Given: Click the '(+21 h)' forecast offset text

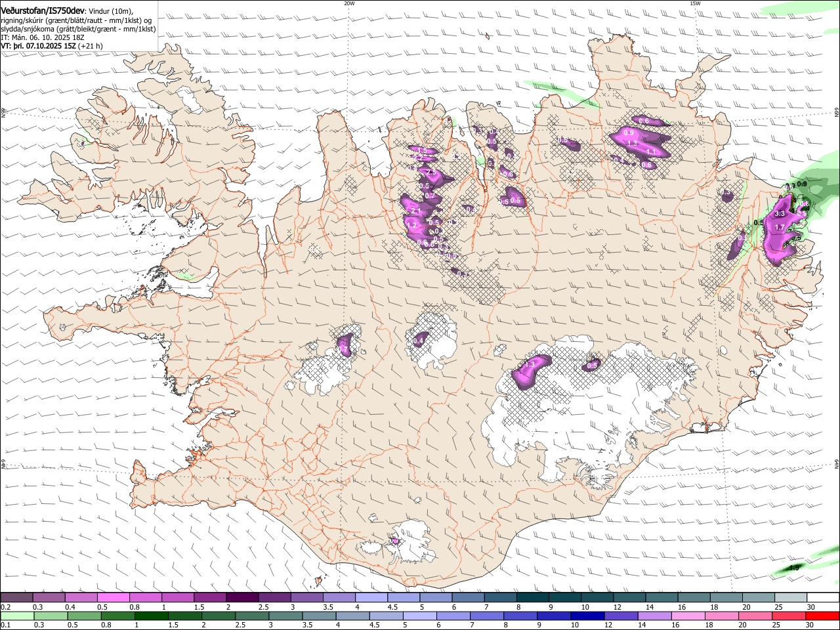Looking at the screenshot, I should tap(91, 46).
